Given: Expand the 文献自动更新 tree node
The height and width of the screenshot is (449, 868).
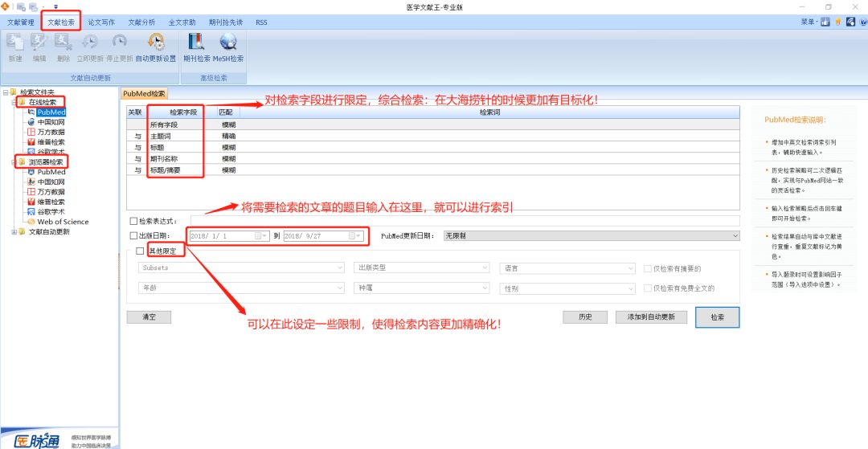Looking at the screenshot, I should coord(14,231).
